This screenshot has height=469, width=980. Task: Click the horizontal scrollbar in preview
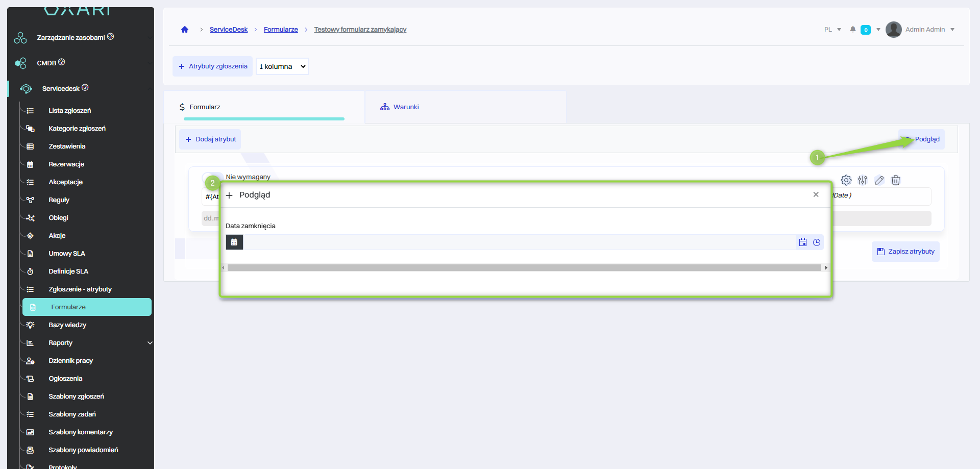(524, 268)
